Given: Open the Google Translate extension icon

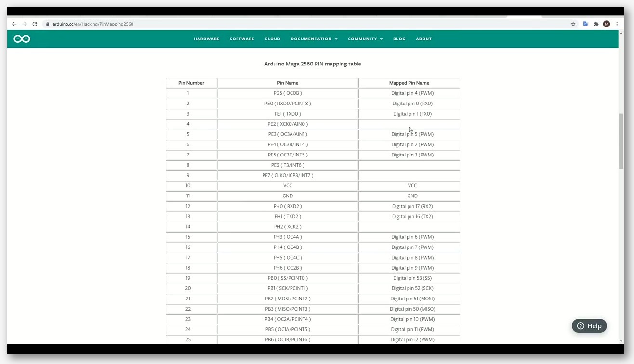Looking at the screenshot, I should [x=586, y=24].
